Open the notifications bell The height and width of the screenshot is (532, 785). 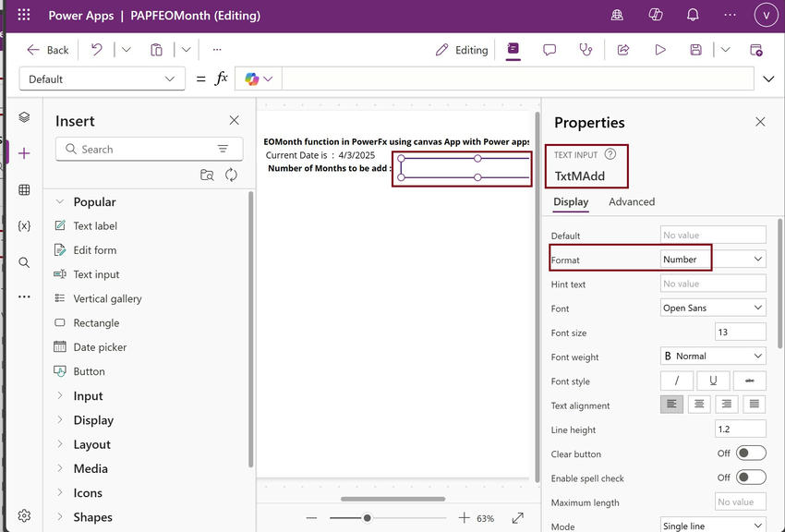click(x=693, y=15)
